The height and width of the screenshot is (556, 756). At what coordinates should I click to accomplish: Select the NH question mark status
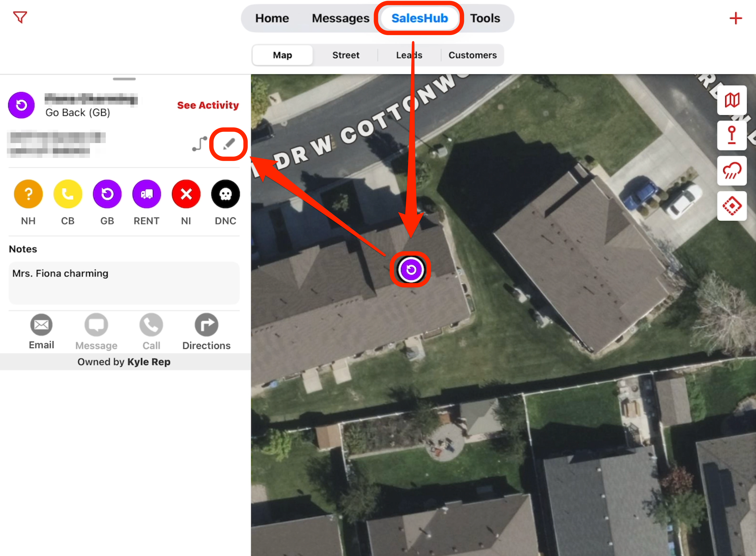(x=28, y=194)
